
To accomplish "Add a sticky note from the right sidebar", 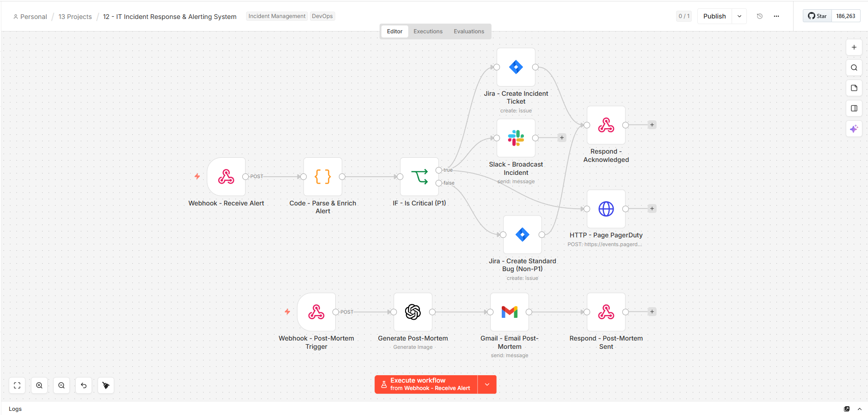I will (x=854, y=88).
